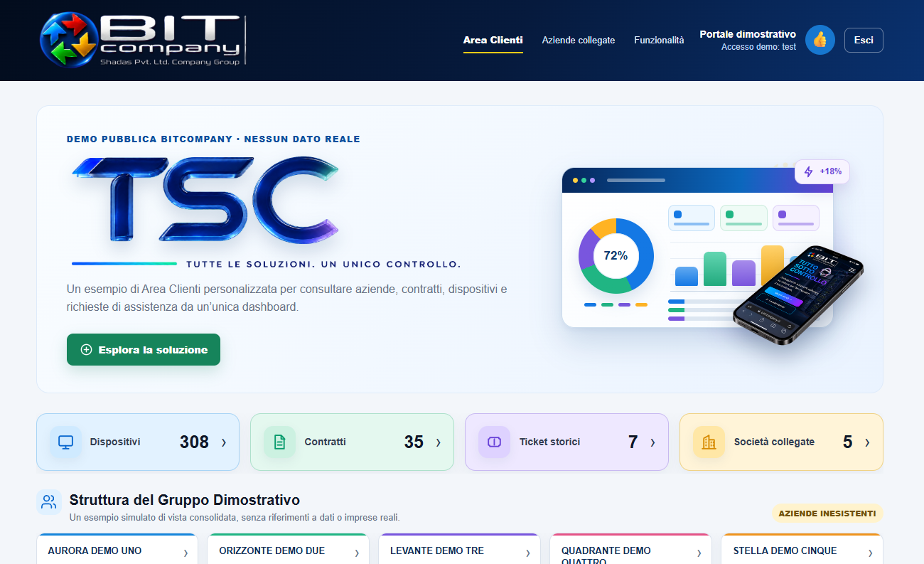This screenshot has width=924, height=564.
Task: Open the Società collegate 5 card
Action: click(781, 442)
